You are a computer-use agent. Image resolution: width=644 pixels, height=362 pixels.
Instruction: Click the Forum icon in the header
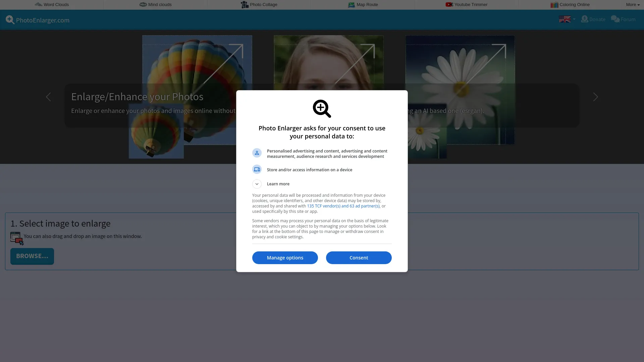615,19
